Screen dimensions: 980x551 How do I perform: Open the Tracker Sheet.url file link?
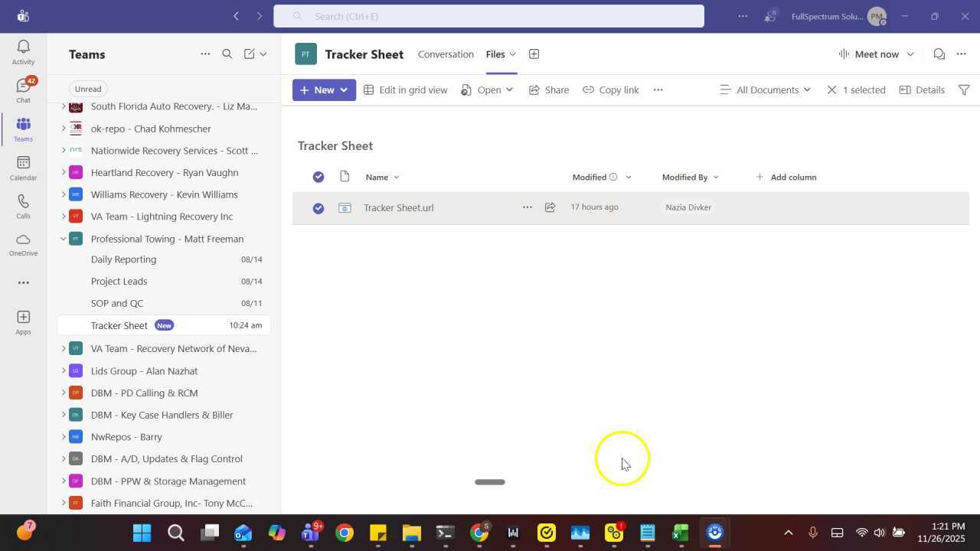coord(398,208)
